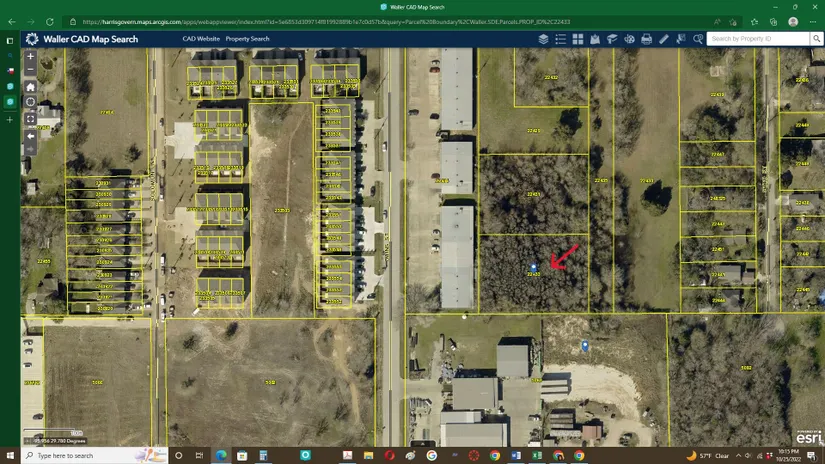Open the Layer List widget

click(543, 39)
